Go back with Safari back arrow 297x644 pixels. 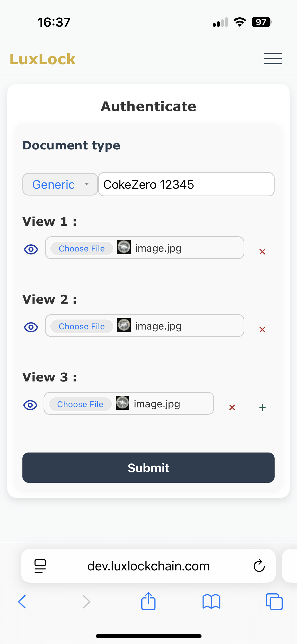22,602
